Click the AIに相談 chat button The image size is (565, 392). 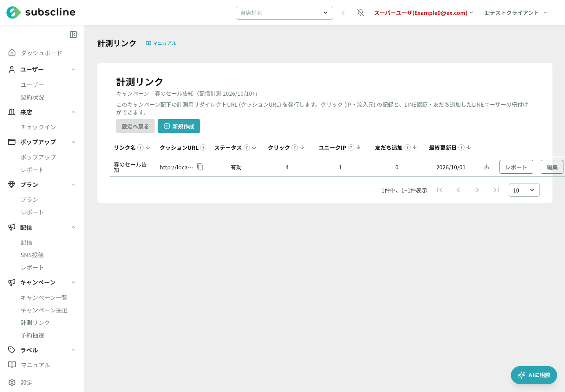click(534, 375)
